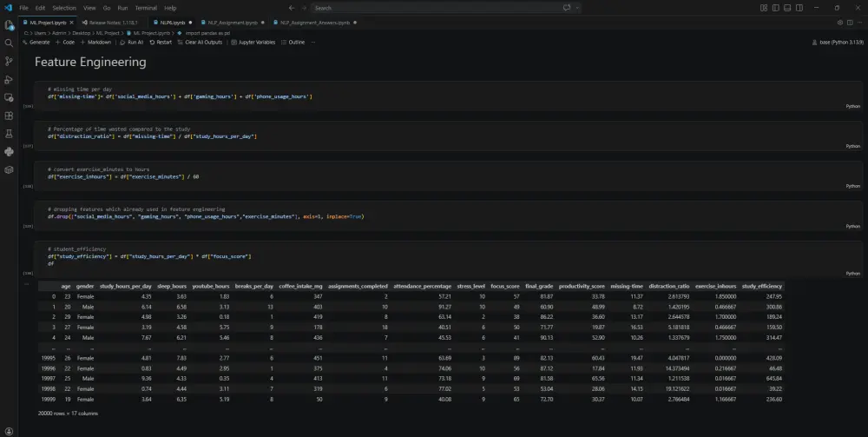Open the Run and Debug view
The width and height of the screenshot is (868, 437).
coord(9,80)
